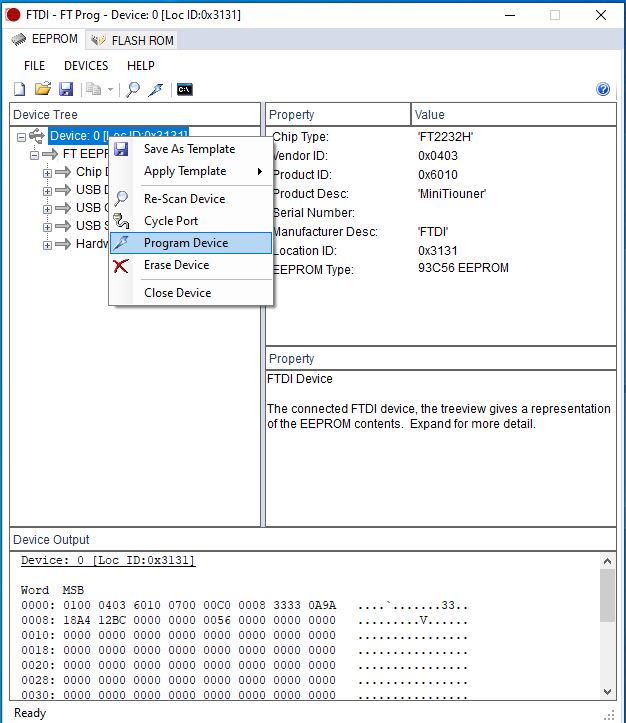
Task: Click the Value column header
Action: point(514,114)
